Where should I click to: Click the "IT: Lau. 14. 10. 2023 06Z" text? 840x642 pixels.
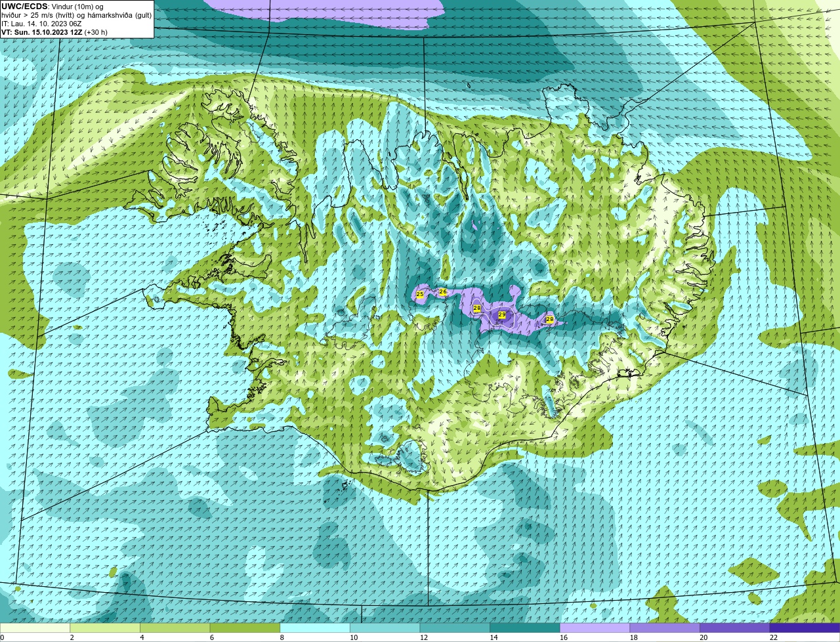point(41,24)
